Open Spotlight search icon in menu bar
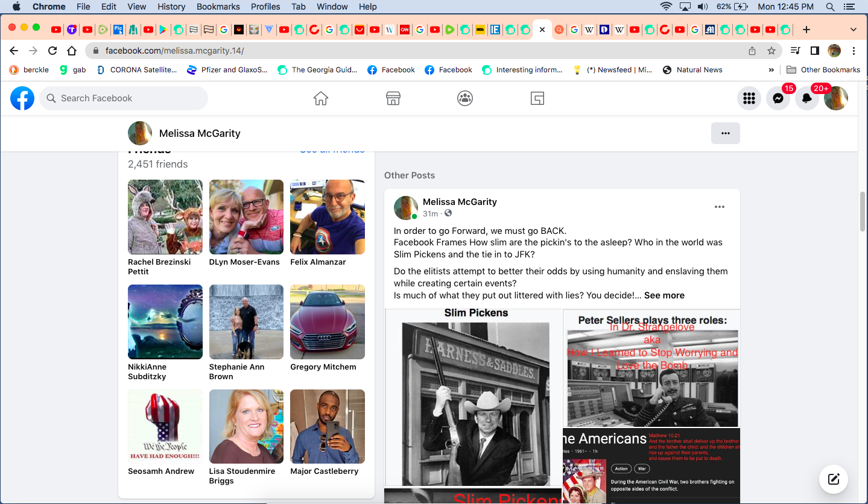 click(830, 7)
